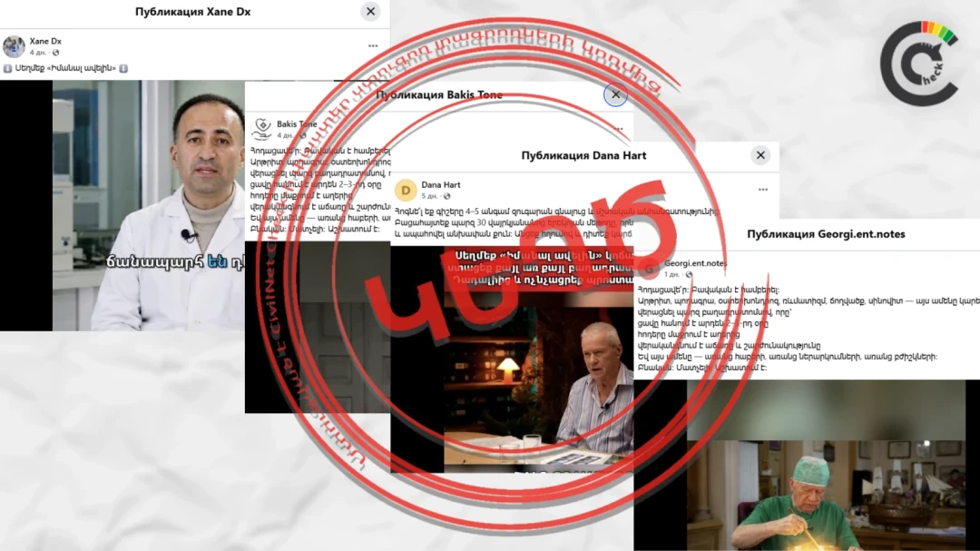Image resolution: width=980 pixels, height=551 pixels.
Task: Click the globe privacy icon on Xane Dx post
Action: pos(55,53)
